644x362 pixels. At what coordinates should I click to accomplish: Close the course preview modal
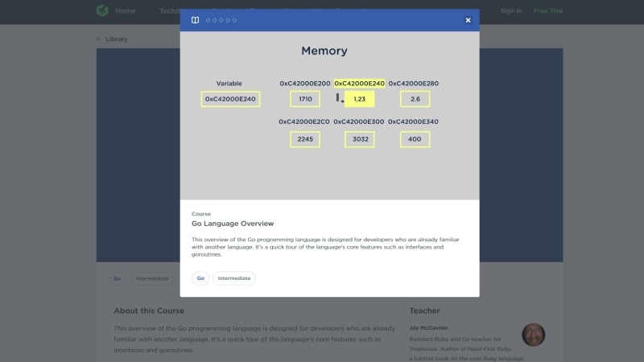468,20
